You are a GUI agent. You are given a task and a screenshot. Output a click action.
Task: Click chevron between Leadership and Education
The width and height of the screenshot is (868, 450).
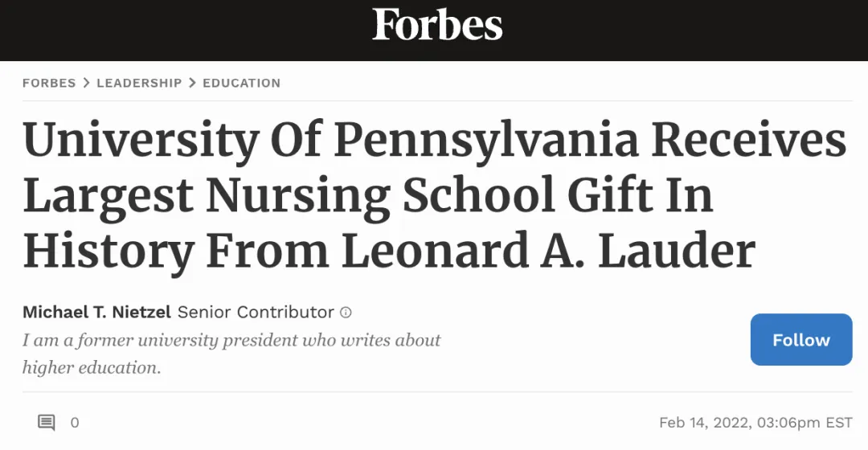coord(192,83)
